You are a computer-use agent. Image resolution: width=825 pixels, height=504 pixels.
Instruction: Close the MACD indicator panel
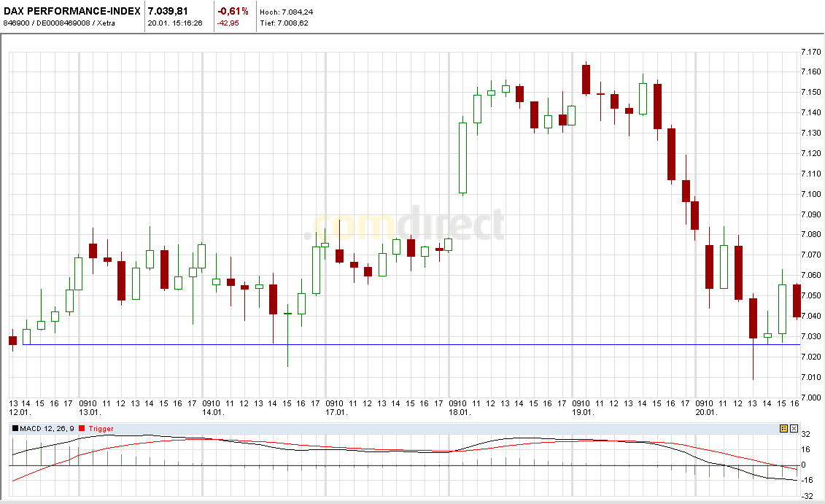(x=794, y=428)
